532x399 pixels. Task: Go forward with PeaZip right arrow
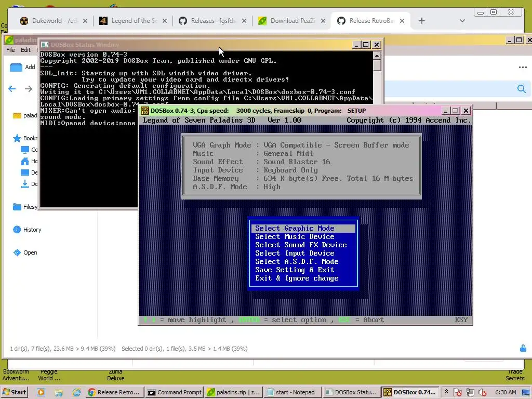pyautogui.click(x=29, y=89)
